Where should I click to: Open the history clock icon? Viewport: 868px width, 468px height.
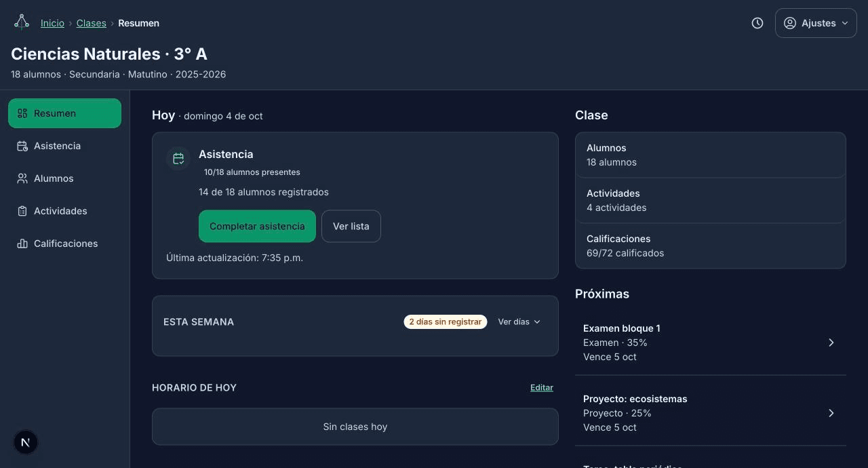click(x=757, y=23)
